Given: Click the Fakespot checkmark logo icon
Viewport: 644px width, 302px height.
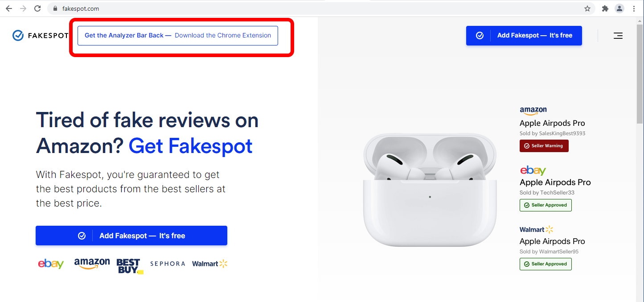Looking at the screenshot, I should coord(17,35).
